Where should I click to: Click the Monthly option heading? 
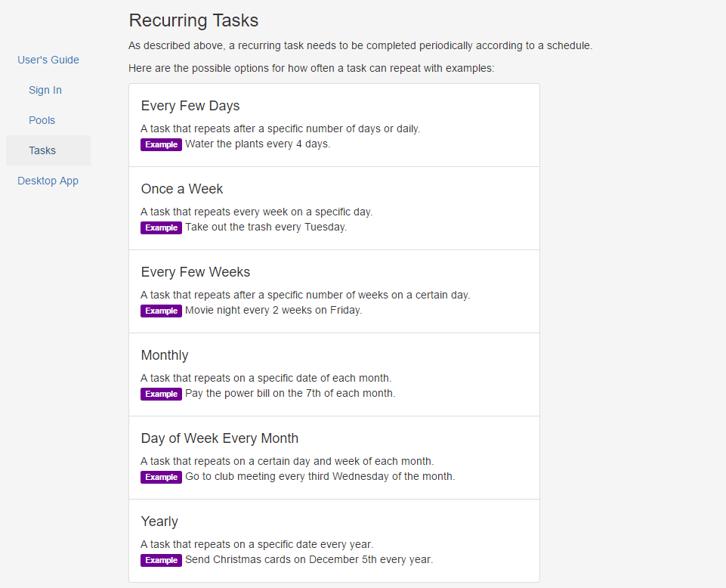(x=165, y=355)
